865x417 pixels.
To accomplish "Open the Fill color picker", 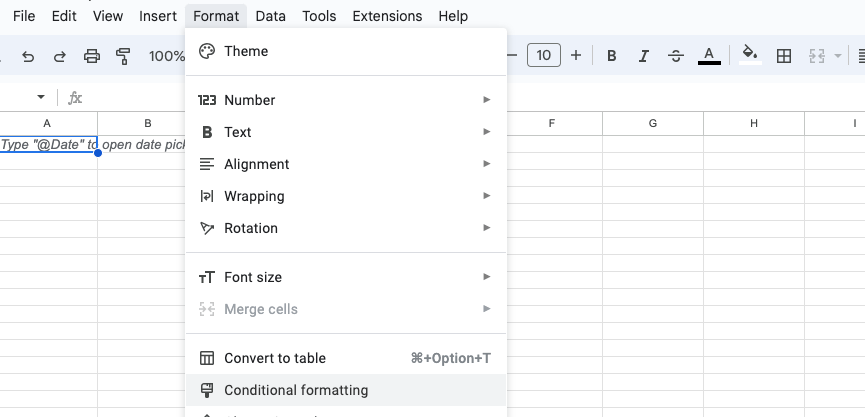I will (x=750, y=55).
